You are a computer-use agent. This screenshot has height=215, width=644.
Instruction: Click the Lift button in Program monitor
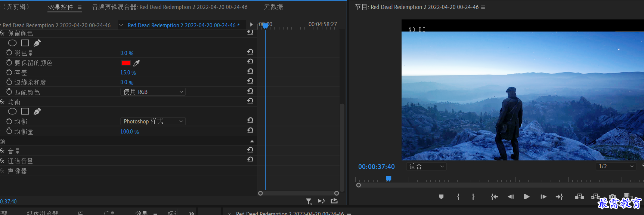point(579,197)
